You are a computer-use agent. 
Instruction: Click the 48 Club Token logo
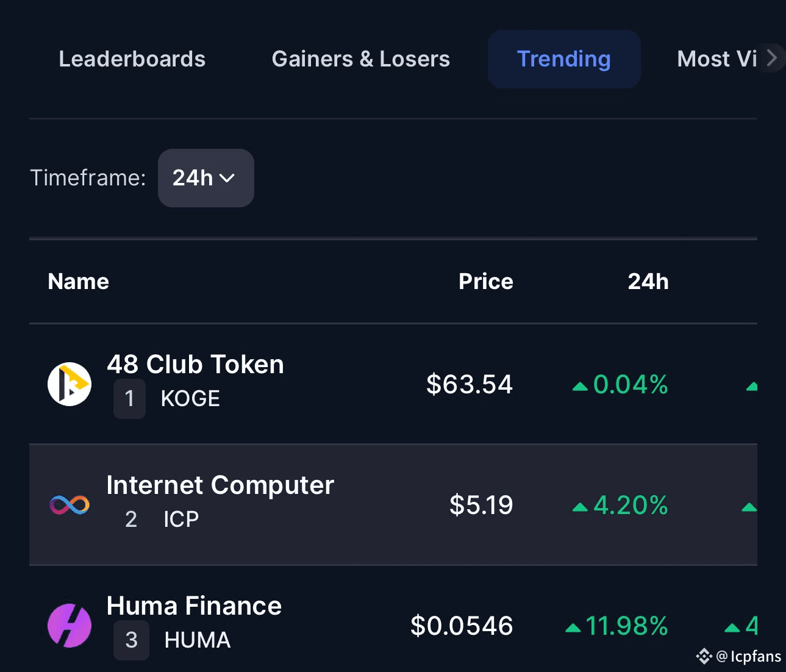point(69,384)
